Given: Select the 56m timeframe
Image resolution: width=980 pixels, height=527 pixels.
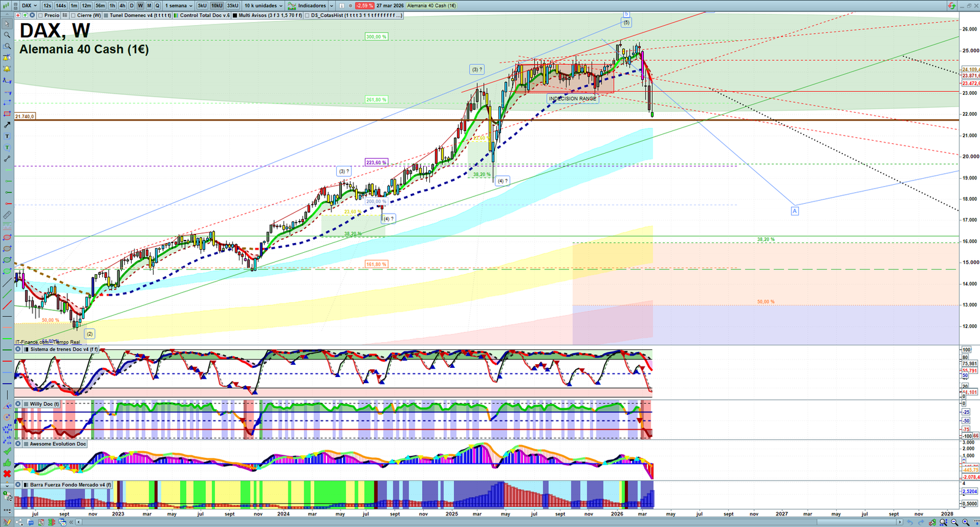Looking at the screenshot, I should tap(100, 6).
